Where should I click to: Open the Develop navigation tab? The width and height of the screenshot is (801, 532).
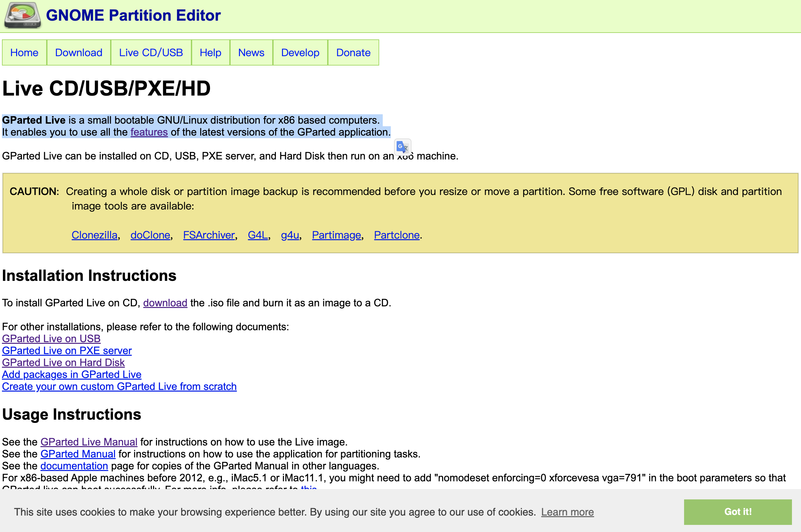(300, 53)
